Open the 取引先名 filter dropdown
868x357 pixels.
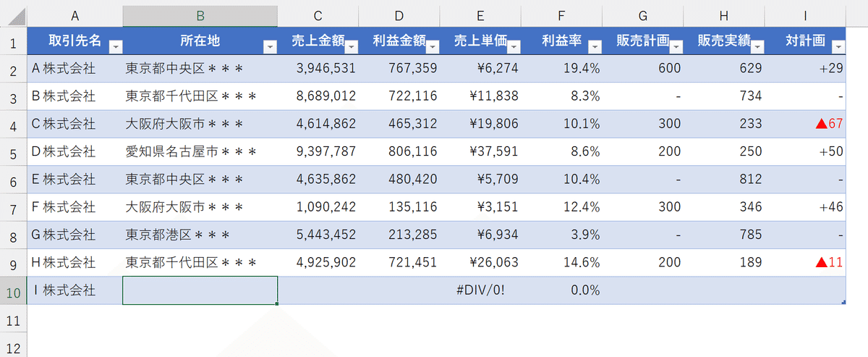(115, 47)
